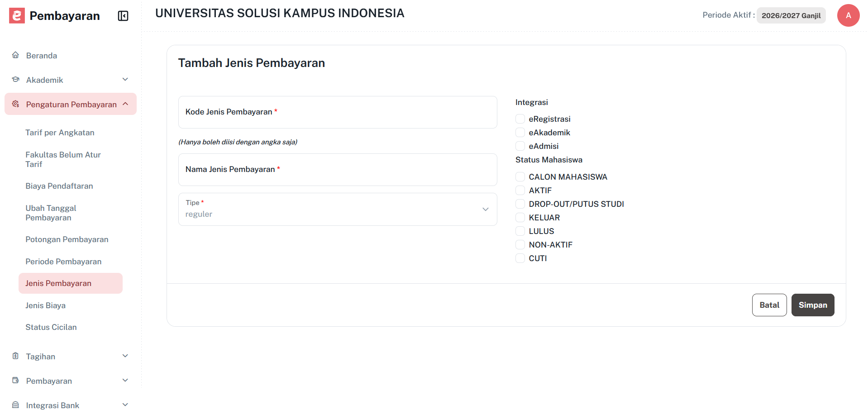This screenshot has width=868, height=410.
Task: Select the Akademik graduation cap icon
Action: coord(15,79)
